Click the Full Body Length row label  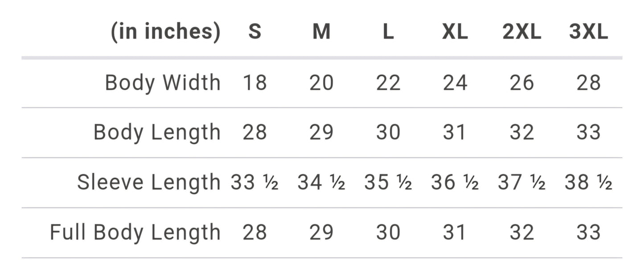(x=135, y=232)
